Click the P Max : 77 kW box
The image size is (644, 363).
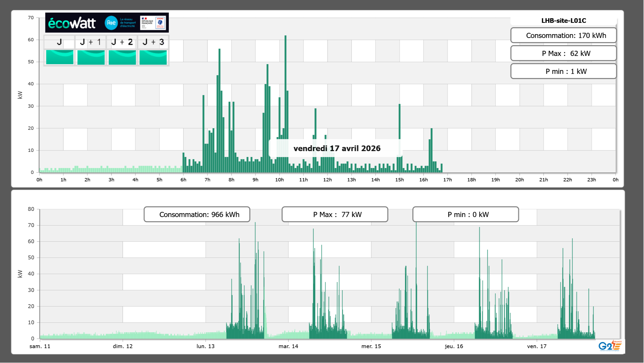tap(335, 214)
